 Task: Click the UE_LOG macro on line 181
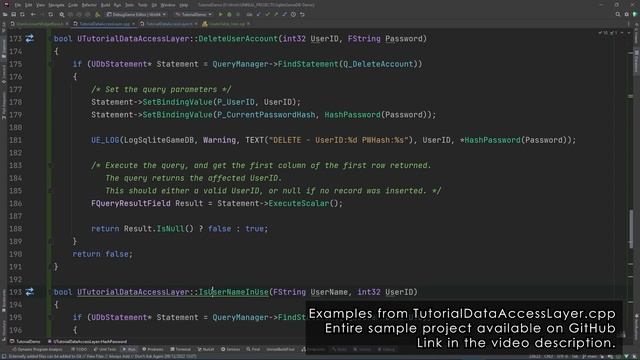point(105,140)
